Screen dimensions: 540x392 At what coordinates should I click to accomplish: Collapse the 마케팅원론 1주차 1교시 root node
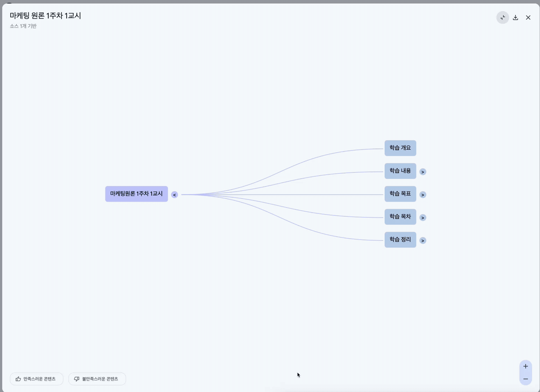(174, 195)
